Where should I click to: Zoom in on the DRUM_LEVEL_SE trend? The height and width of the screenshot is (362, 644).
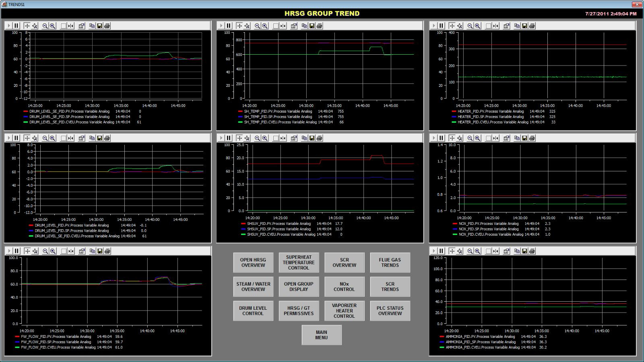tap(53, 26)
